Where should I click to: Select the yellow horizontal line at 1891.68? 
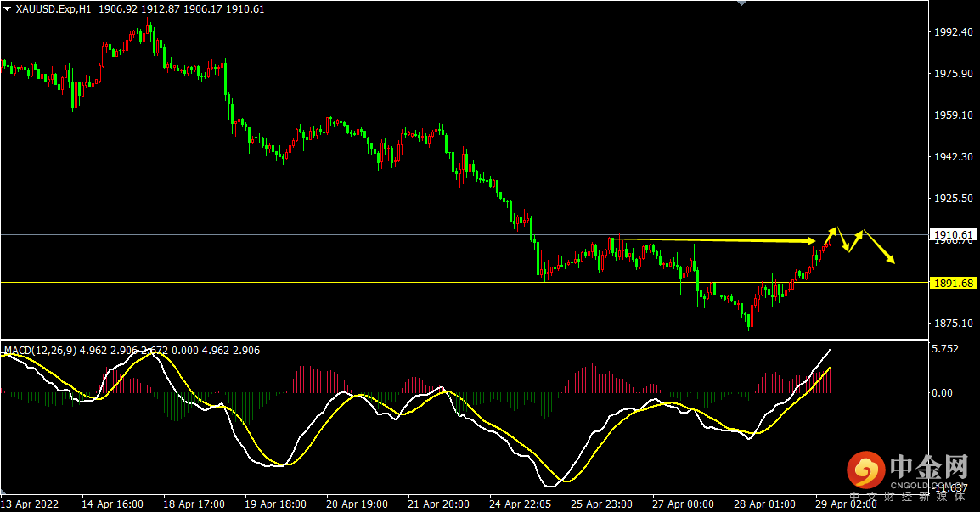coord(464,283)
